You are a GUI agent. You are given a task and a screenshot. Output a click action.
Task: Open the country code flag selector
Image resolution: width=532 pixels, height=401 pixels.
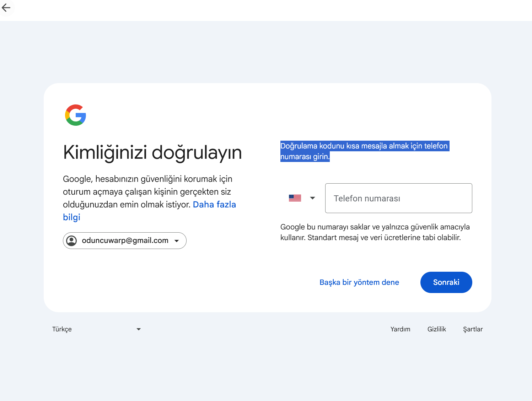point(302,198)
